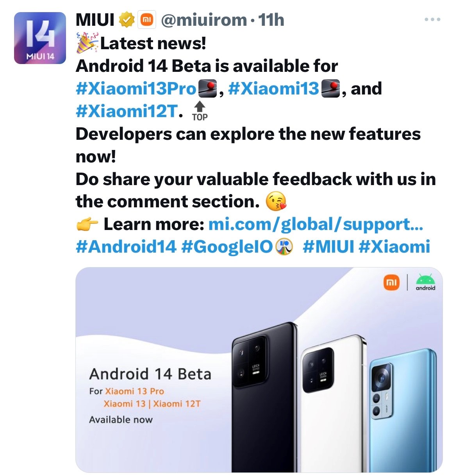The height and width of the screenshot is (476, 457).
Task: Open the #Xiaomi hashtag at end of tweet
Action: click(394, 247)
